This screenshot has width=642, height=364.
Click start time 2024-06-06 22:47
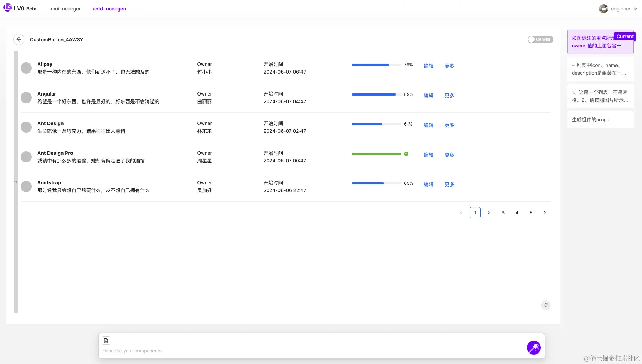[x=285, y=190]
